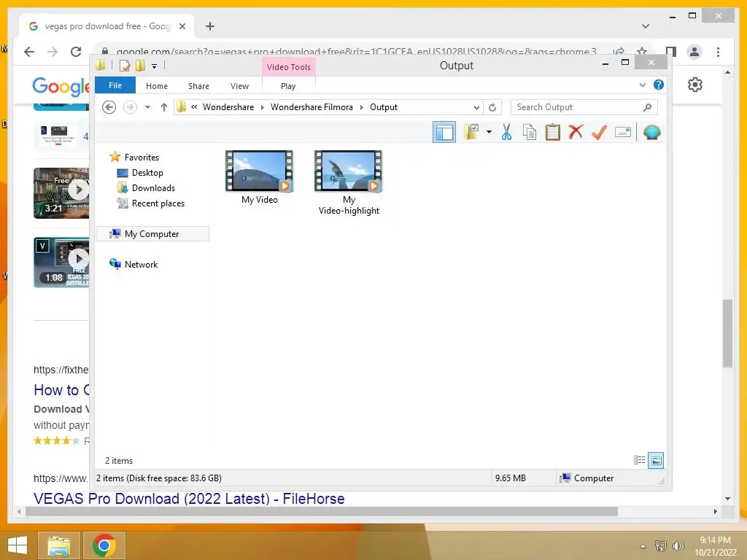Click Output in the address breadcrumb
Viewport: 747px width, 560px height.
pos(384,107)
